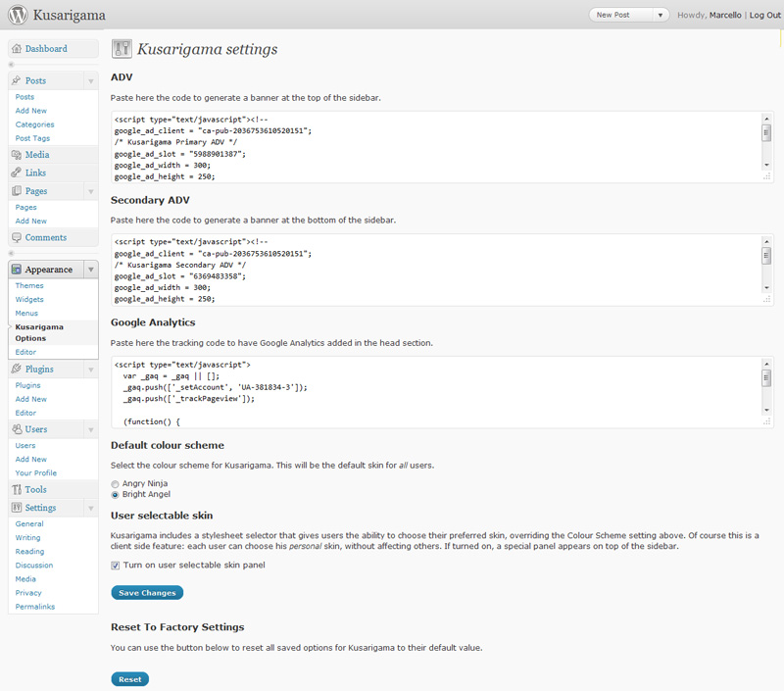The width and height of the screenshot is (784, 691).
Task: Select the Angry Ninja colour scheme
Action: [115, 484]
